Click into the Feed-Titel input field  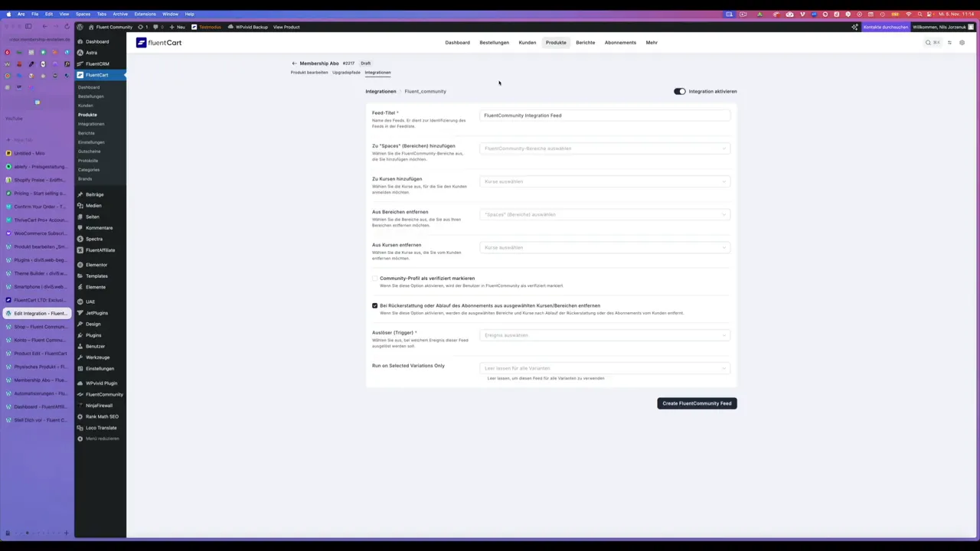605,115
